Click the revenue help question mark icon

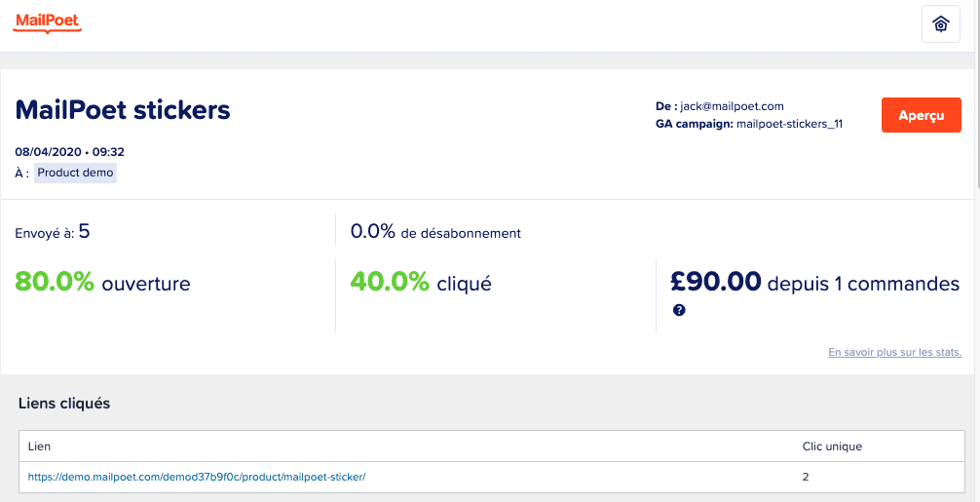679,310
